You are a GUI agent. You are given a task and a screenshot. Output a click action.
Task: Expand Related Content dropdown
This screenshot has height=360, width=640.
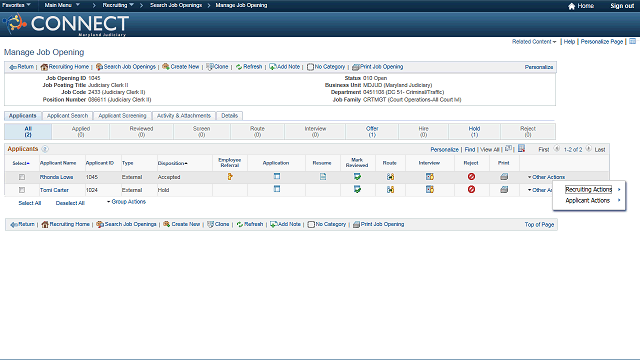pyautogui.click(x=534, y=42)
